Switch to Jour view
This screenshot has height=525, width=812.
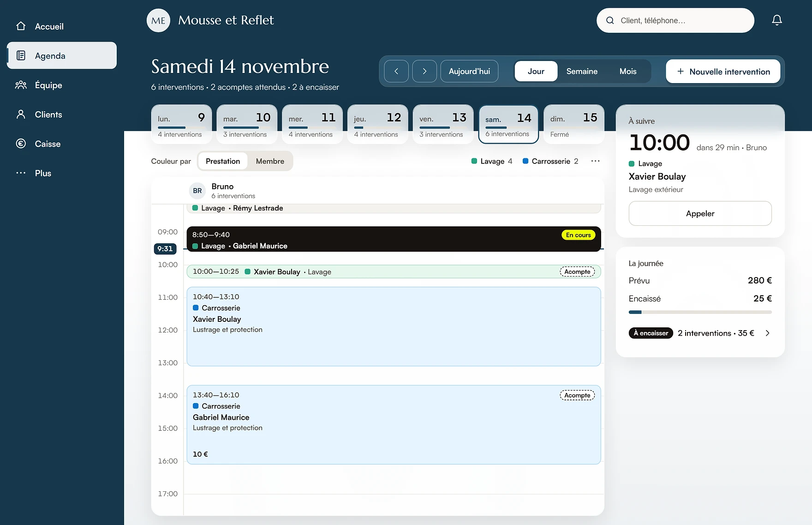(x=536, y=71)
